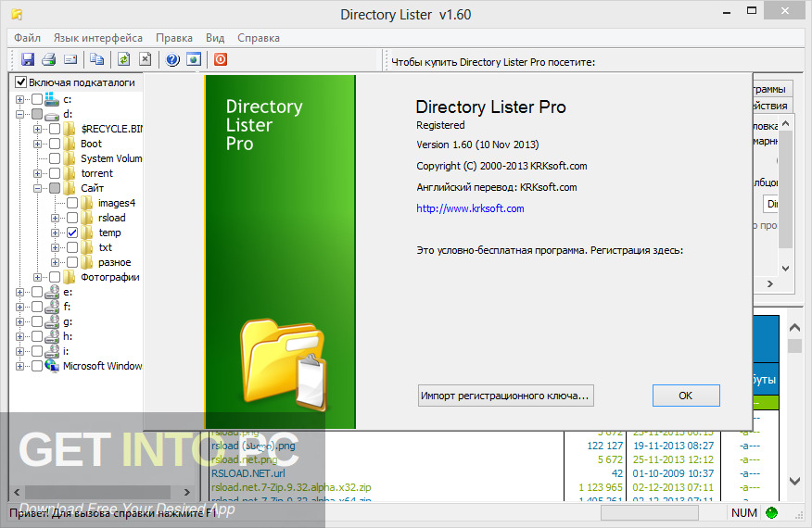Check the txt folder checkbox
The width and height of the screenshot is (812, 528).
[72, 247]
